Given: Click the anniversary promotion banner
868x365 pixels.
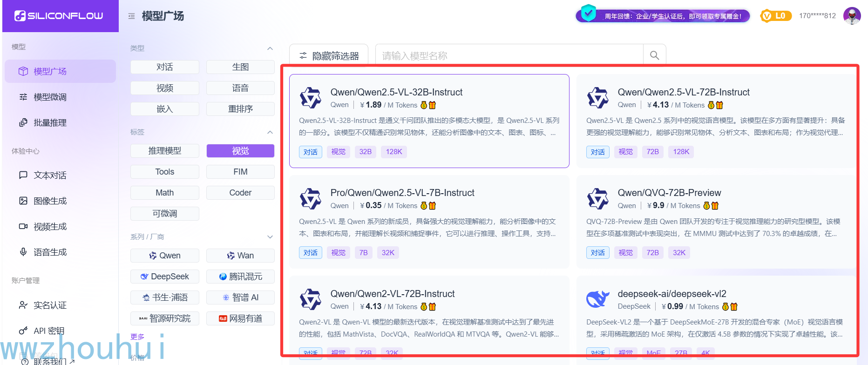Looking at the screenshot, I should click(x=663, y=15).
